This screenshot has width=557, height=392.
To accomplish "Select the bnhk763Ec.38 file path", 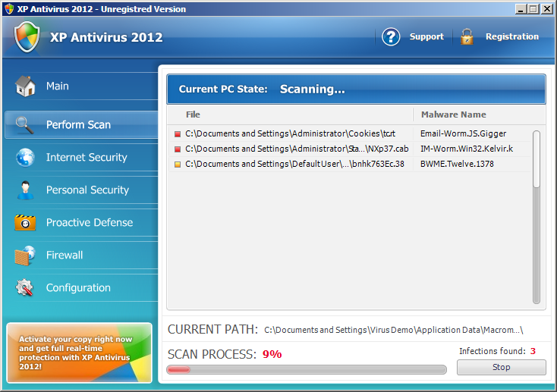I will click(294, 164).
